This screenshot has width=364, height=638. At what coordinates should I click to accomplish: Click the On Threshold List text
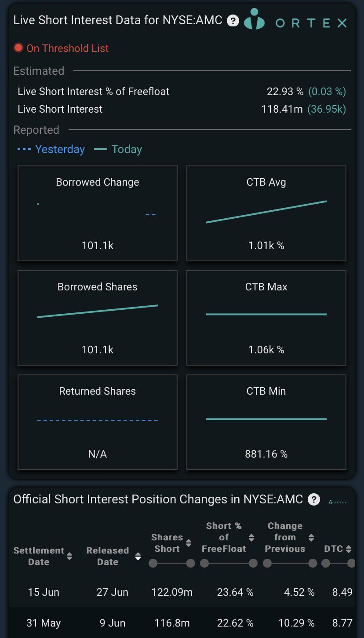tap(67, 48)
